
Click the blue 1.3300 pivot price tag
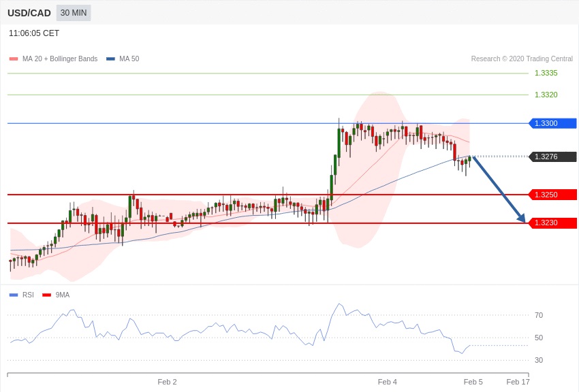553,123
